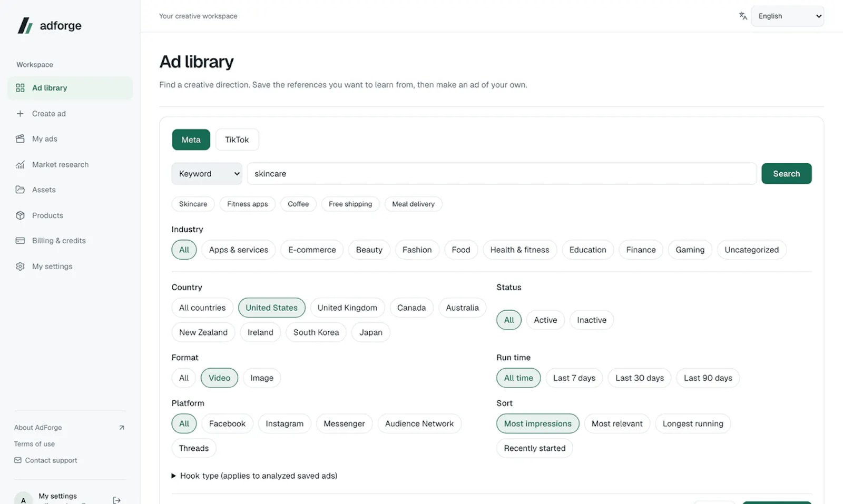
Task: Select the Last 30 days run time
Action: coord(640,378)
